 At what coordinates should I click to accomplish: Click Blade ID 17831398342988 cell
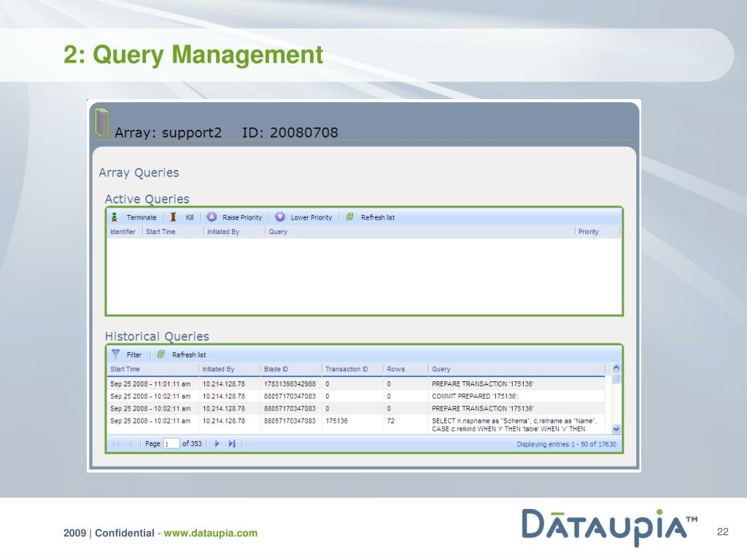290,384
